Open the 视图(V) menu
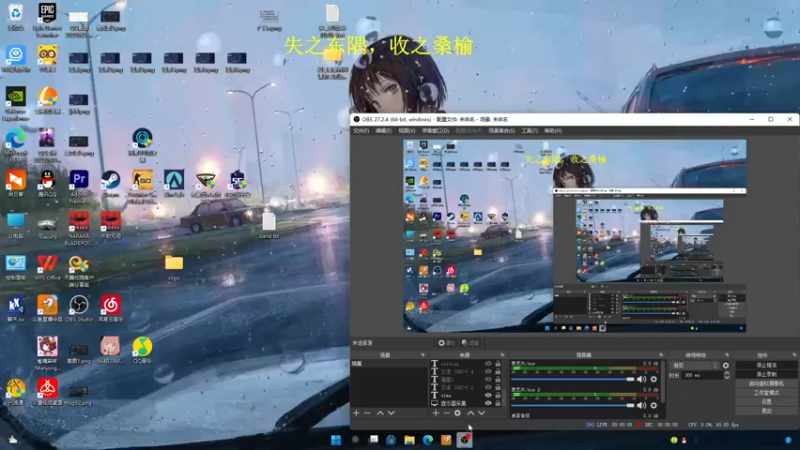Viewport: 800px width, 450px height. (406, 131)
